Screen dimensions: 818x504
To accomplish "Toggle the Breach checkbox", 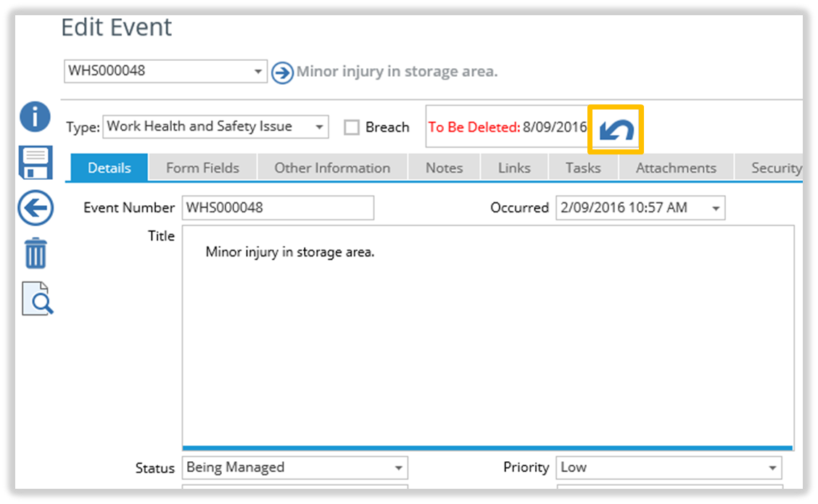I will [x=352, y=128].
